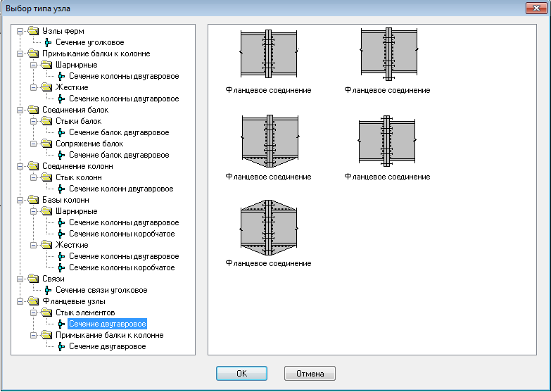
Task: Select the Базы колонн folder label
Action: point(65,200)
